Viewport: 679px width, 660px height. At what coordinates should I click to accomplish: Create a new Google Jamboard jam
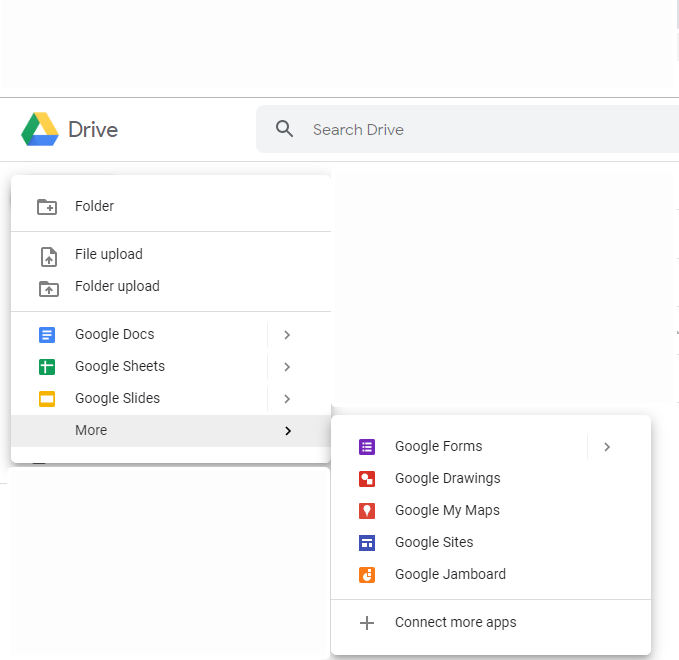(x=491, y=575)
